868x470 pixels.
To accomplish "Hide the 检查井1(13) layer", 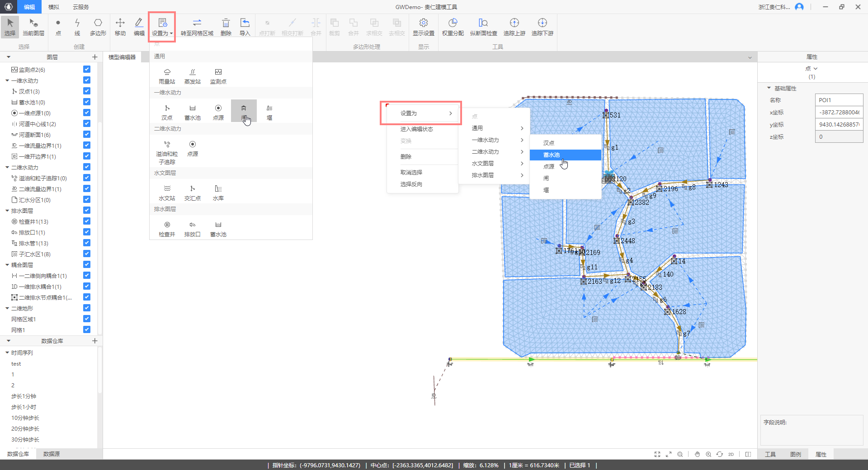I will tap(87, 221).
